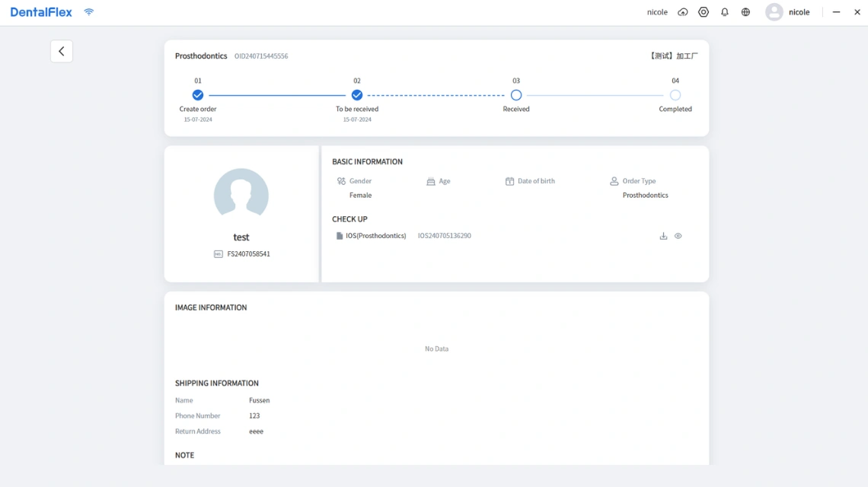
Task: Click the Gender icon
Action: pos(341,181)
